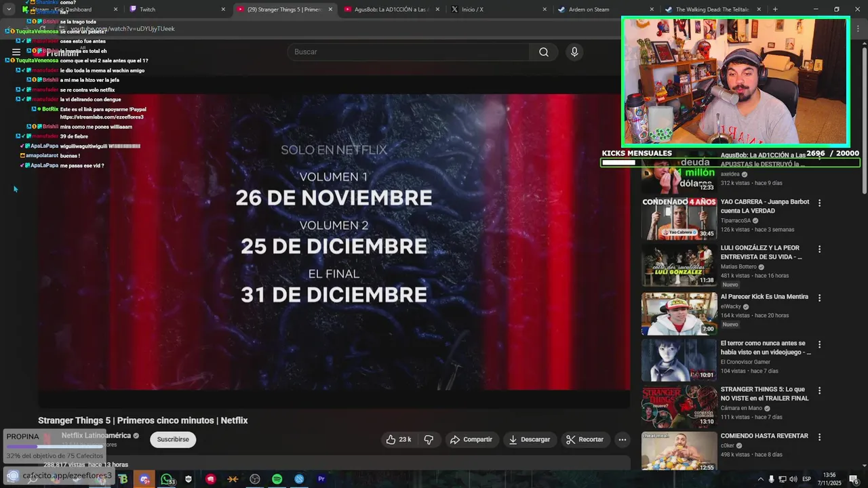868x488 pixels.
Task: Open options menu for COMIENDO HASTA REVENTAR video
Action: 819,437
